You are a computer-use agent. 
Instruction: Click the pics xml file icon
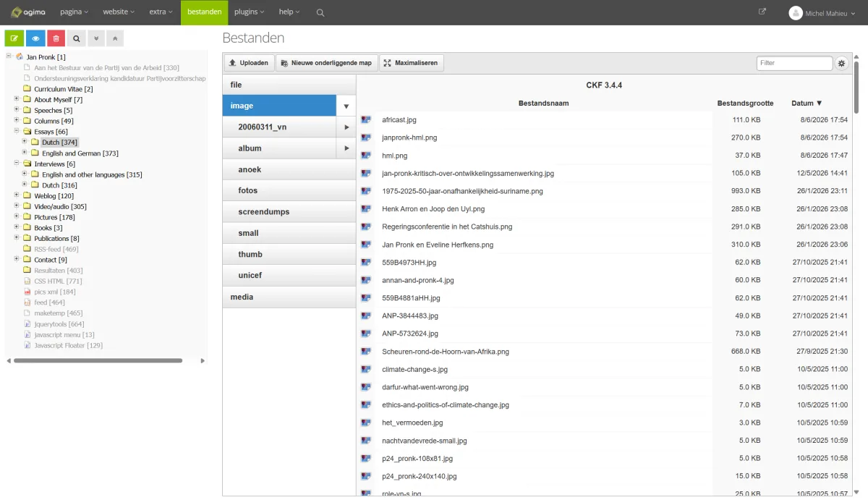tap(27, 292)
